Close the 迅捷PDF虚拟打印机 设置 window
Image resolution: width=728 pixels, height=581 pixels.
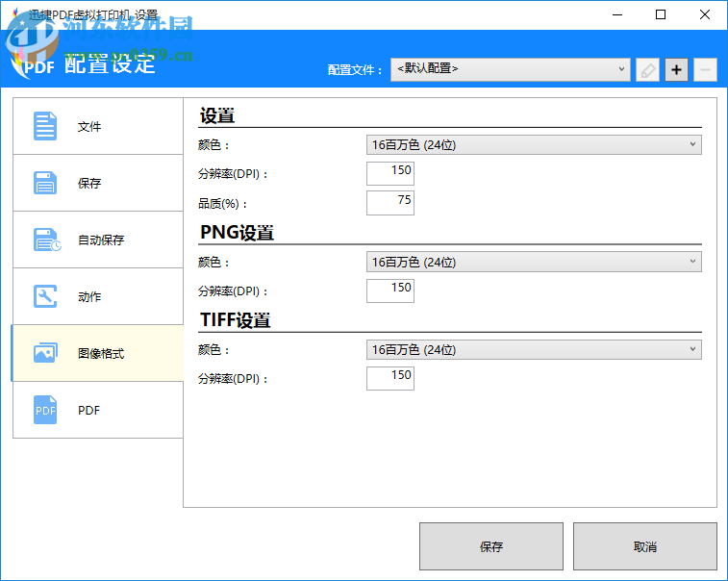coord(704,14)
